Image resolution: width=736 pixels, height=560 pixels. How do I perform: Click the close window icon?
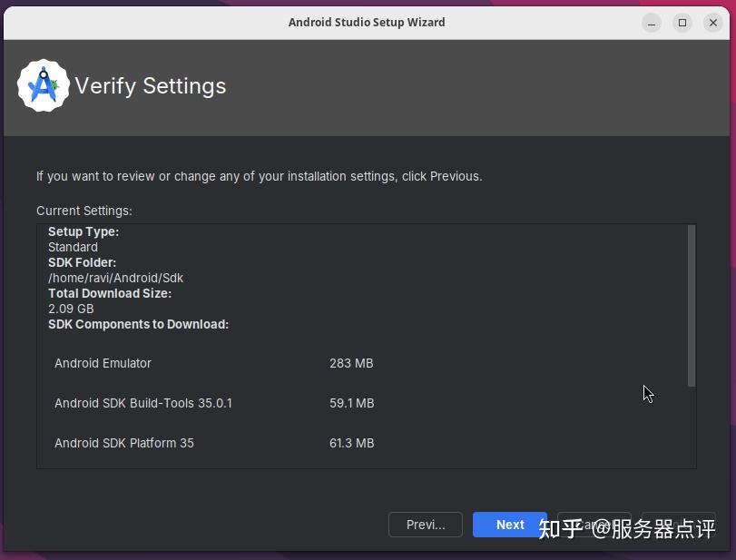pos(713,23)
